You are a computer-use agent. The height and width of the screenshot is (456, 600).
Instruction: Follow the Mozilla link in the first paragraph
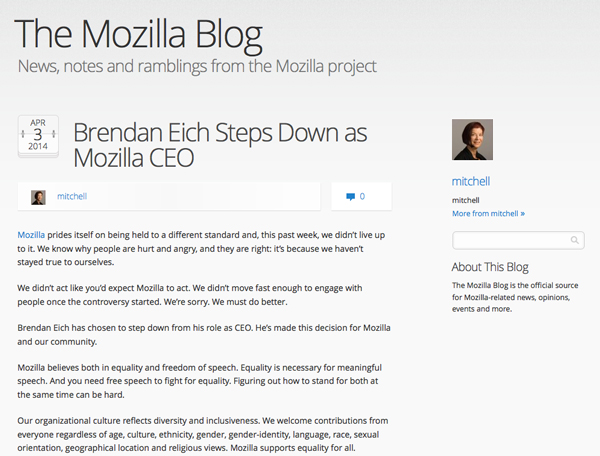32,234
